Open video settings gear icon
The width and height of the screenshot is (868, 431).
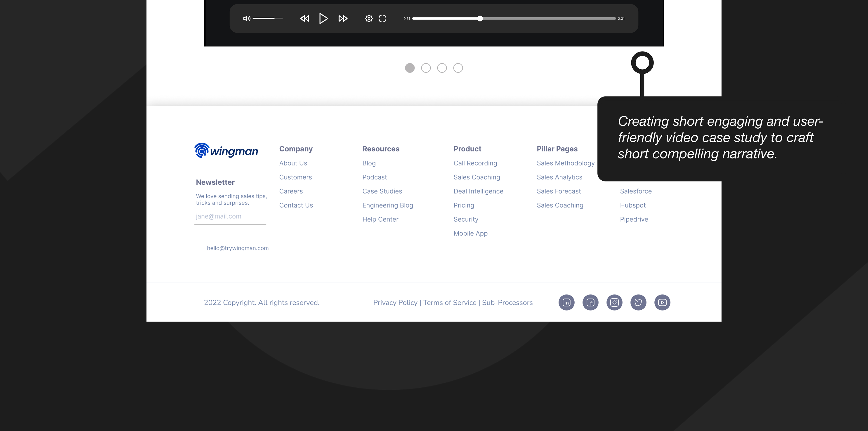369,19
